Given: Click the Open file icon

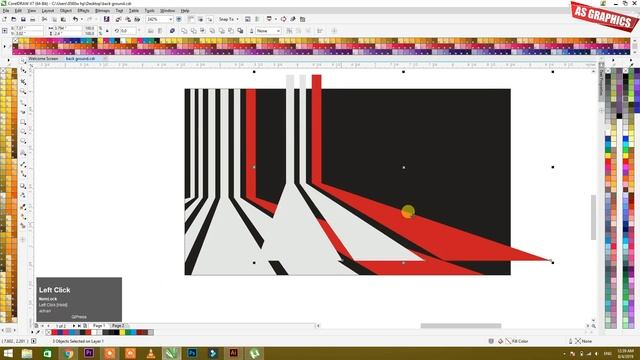Looking at the screenshot, I should (x=13, y=19).
